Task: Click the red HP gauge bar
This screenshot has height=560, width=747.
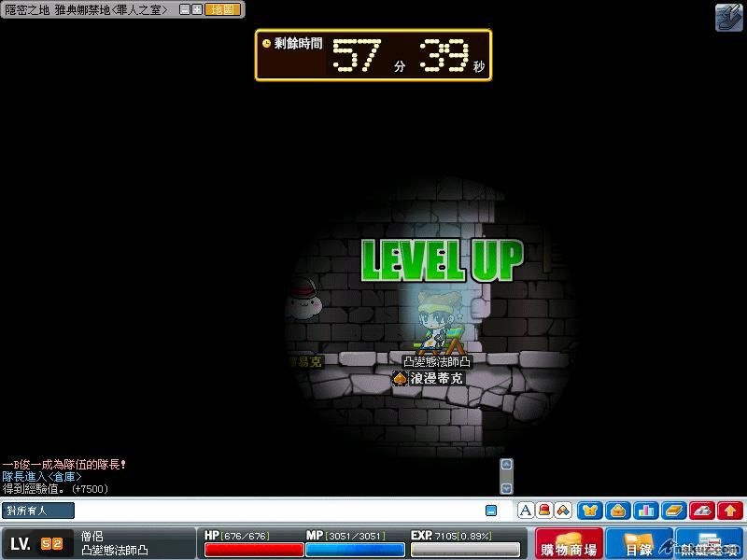Action: click(254, 550)
